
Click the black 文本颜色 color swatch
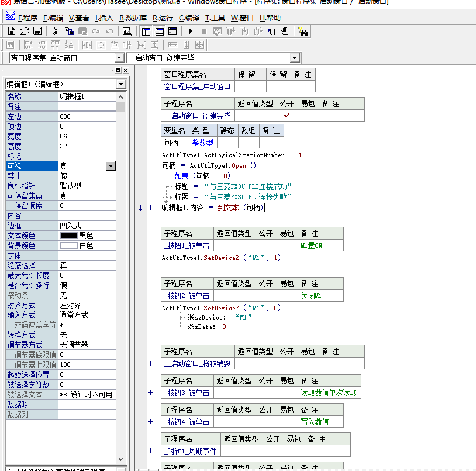68,235
